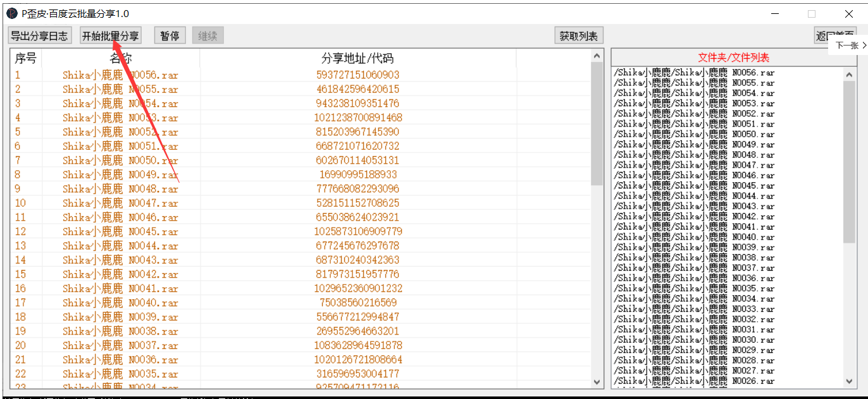Select table row named NO037.rar

tap(301, 345)
